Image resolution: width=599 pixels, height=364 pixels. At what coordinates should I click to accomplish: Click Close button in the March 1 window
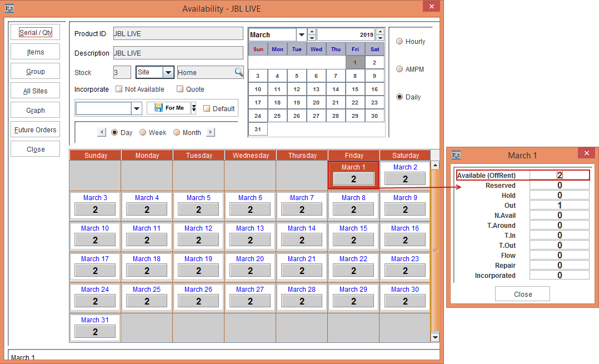(x=522, y=294)
